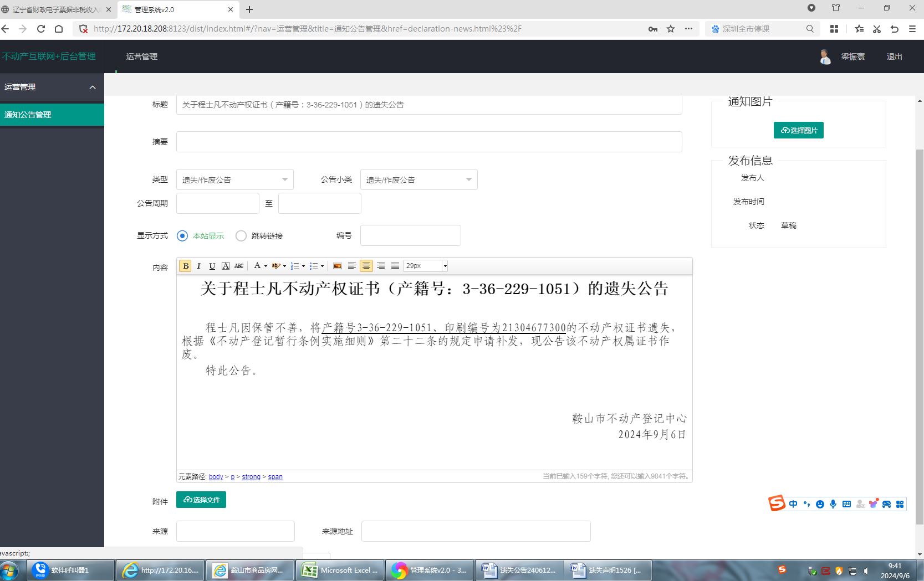This screenshot has width=924, height=581.
Task: Insert a bulleted unordered list
Action: (x=314, y=266)
